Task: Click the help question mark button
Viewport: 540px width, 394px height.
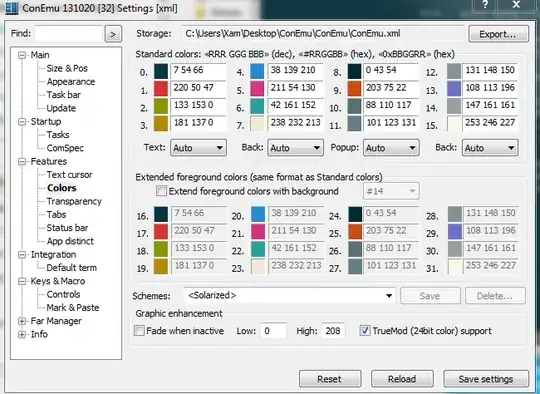Action: [485, 5]
